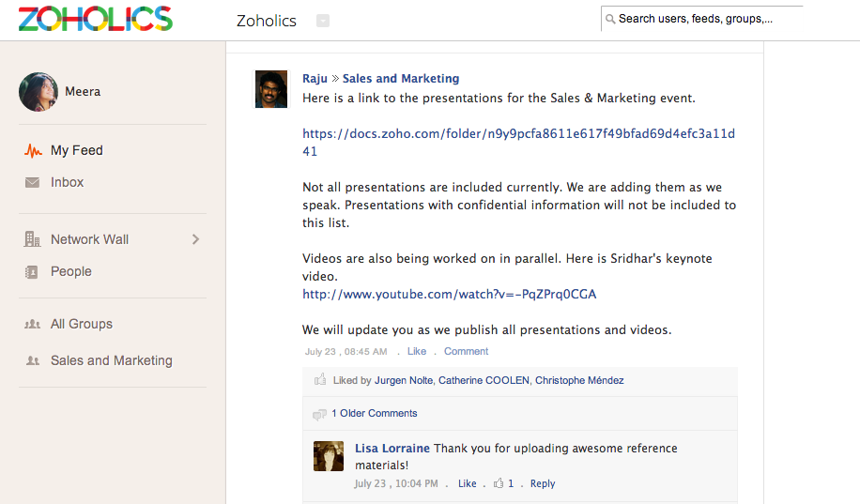Viewport: 860px width, 504px height.
Task: Click the Zoholics logo
Action: coord(95,19)
